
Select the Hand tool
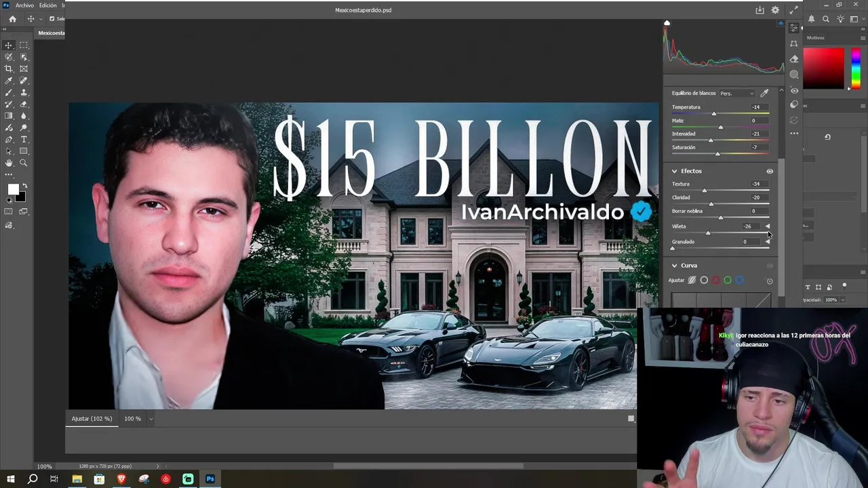(9, 163)
